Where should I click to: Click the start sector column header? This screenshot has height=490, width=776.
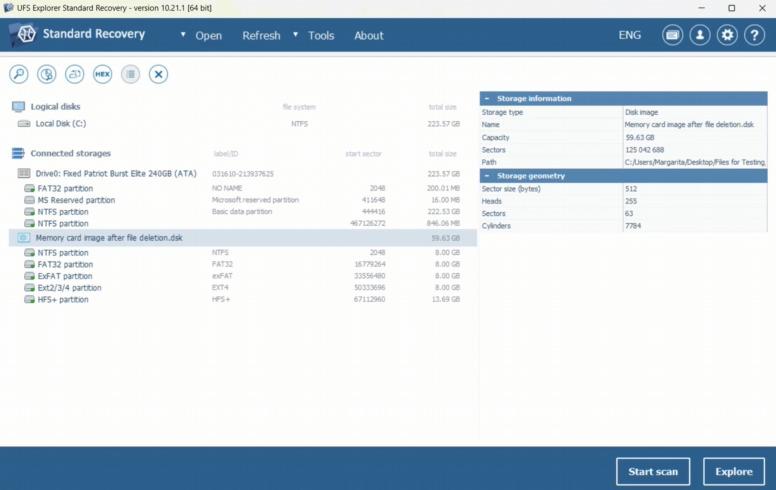point(363,154)
